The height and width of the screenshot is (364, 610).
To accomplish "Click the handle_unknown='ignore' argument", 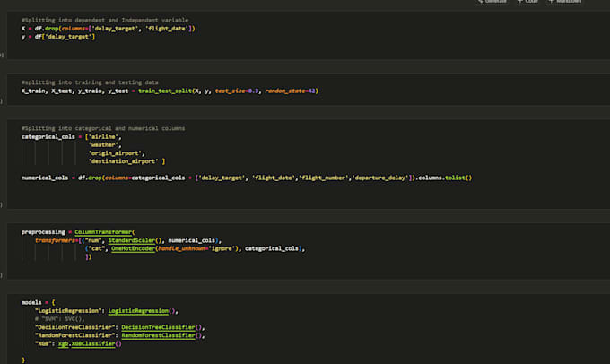I will tap(197, 249).
